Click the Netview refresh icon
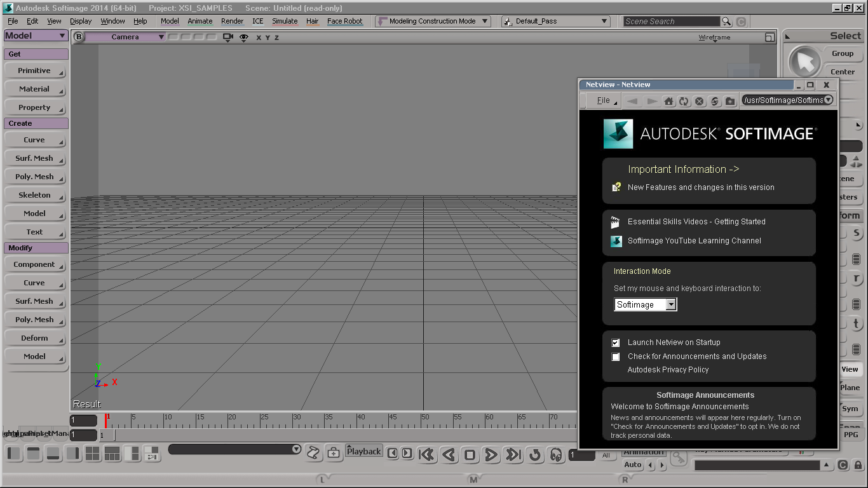The height and width of the screenshot is (488, 868). tap(684, 101)
